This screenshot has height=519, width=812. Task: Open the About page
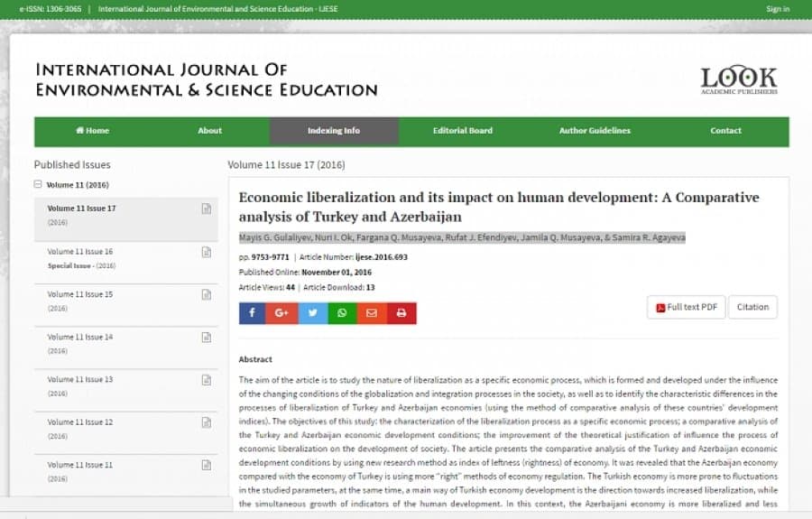point(209,131)
